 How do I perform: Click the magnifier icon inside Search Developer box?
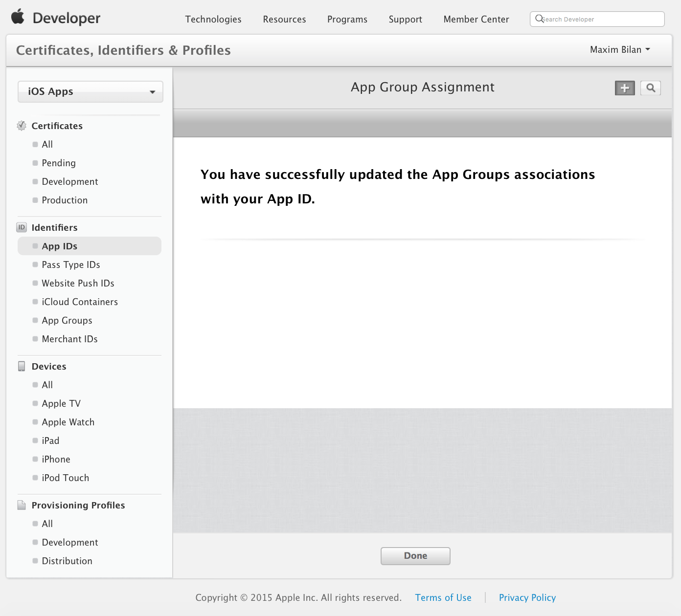click(540, 19)
